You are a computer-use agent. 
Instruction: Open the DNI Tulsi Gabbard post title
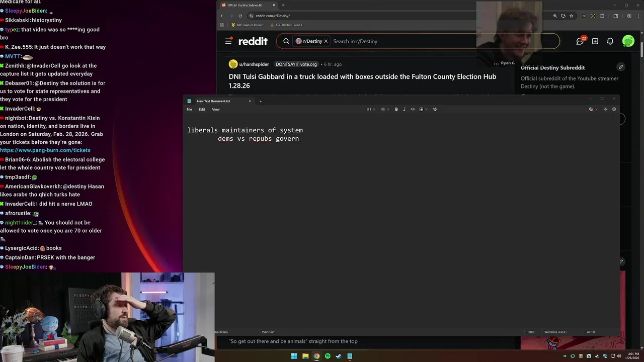tap(362, 81)
